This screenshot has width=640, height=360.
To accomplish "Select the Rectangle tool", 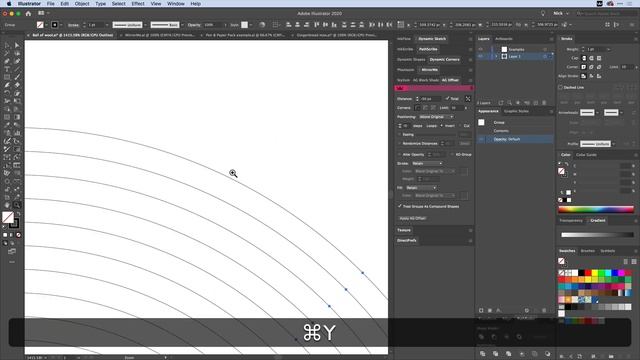I will click(x=7, y=77).
